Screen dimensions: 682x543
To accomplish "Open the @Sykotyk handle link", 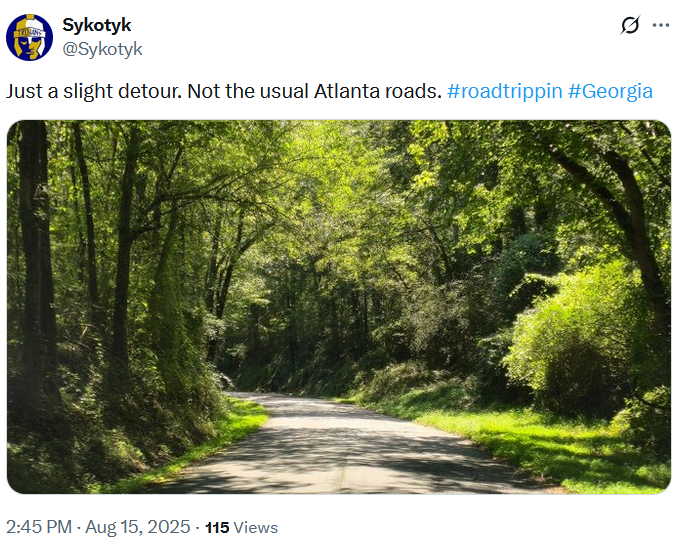I will coord(102,49).
